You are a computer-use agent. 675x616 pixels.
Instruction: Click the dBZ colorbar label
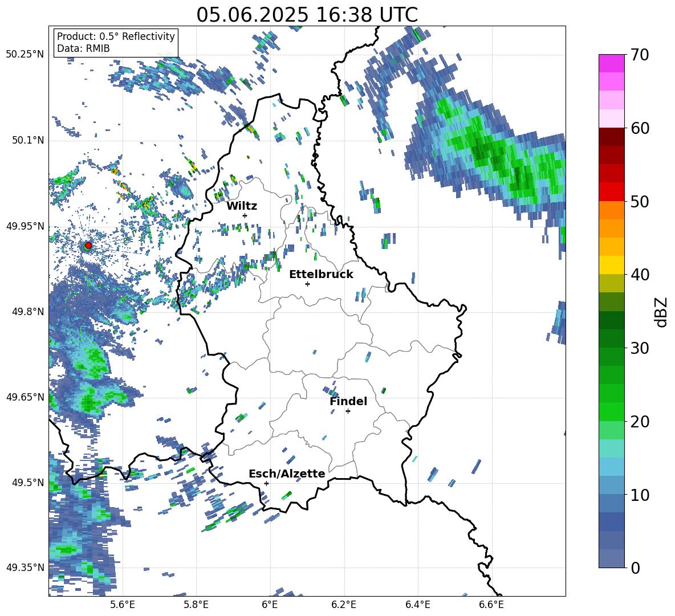661,312
